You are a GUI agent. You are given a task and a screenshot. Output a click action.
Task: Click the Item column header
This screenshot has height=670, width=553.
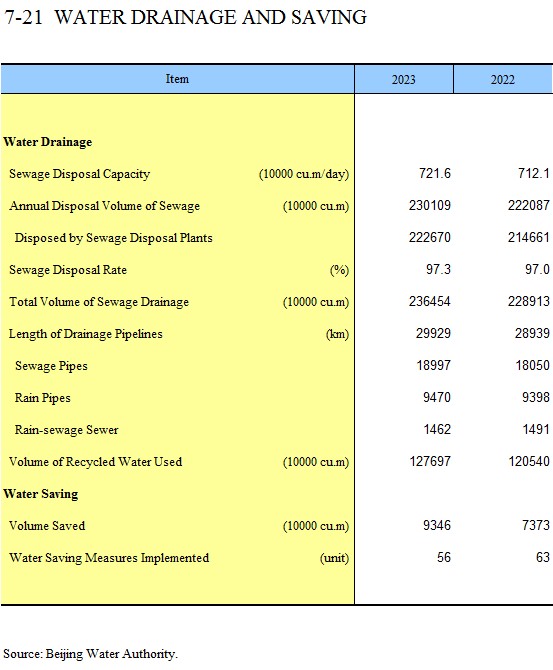177,79
